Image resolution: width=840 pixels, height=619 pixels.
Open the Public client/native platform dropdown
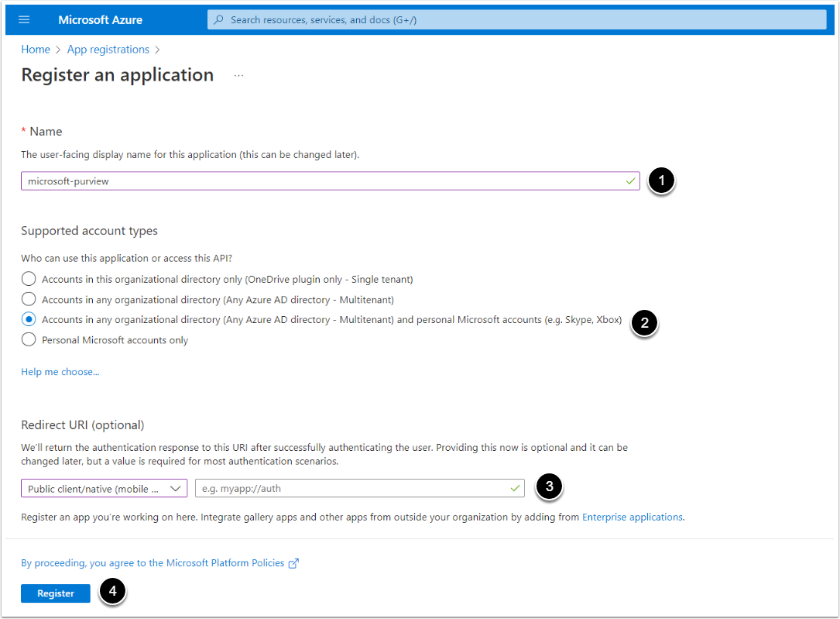pyautogui.click(x=104, y=488)
